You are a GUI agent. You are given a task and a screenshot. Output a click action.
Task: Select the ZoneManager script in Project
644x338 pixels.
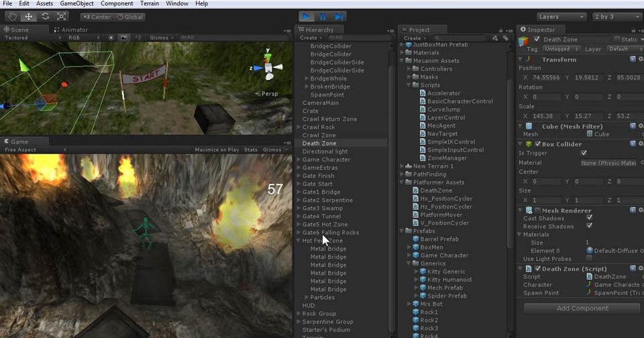447,158
